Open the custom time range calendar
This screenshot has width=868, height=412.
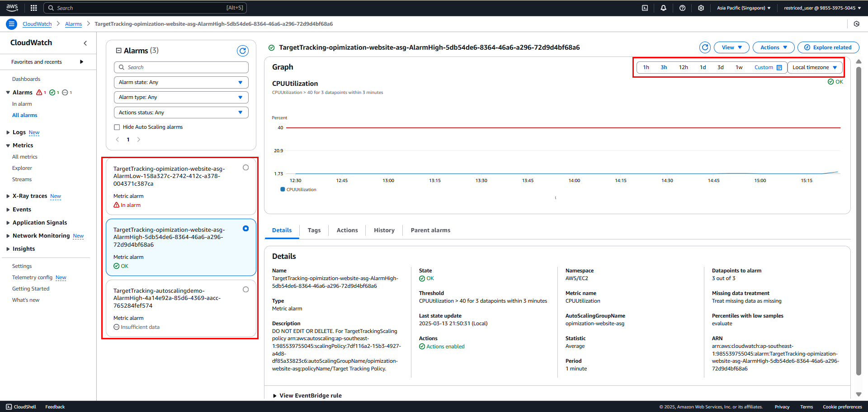[768, 67]
